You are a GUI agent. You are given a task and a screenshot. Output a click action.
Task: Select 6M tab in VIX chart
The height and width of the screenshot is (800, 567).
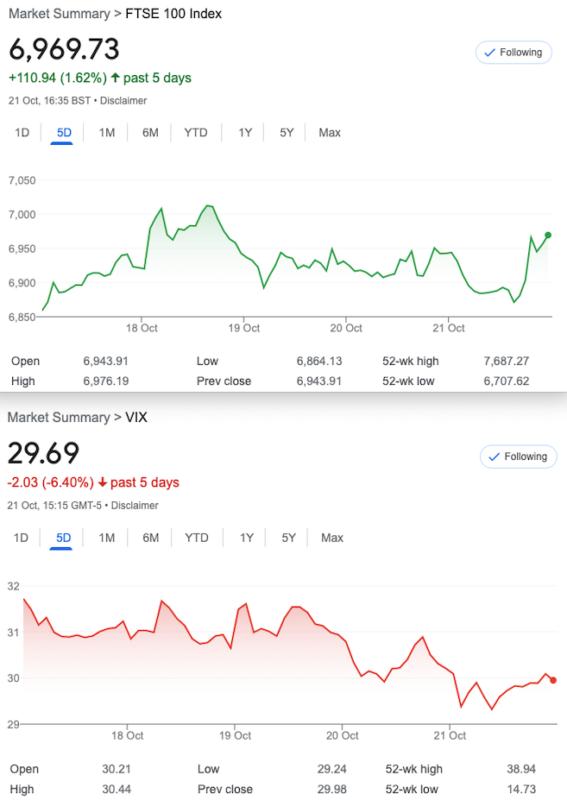pos(151,538)
